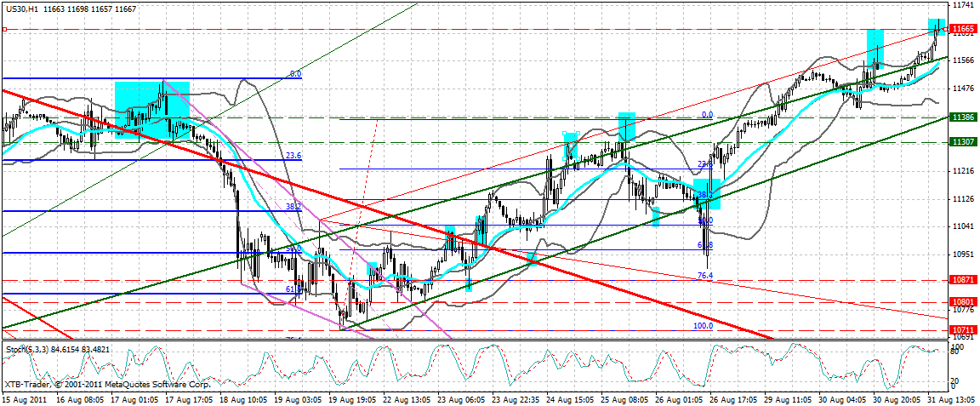Select the green 11307 price level label

961,142
